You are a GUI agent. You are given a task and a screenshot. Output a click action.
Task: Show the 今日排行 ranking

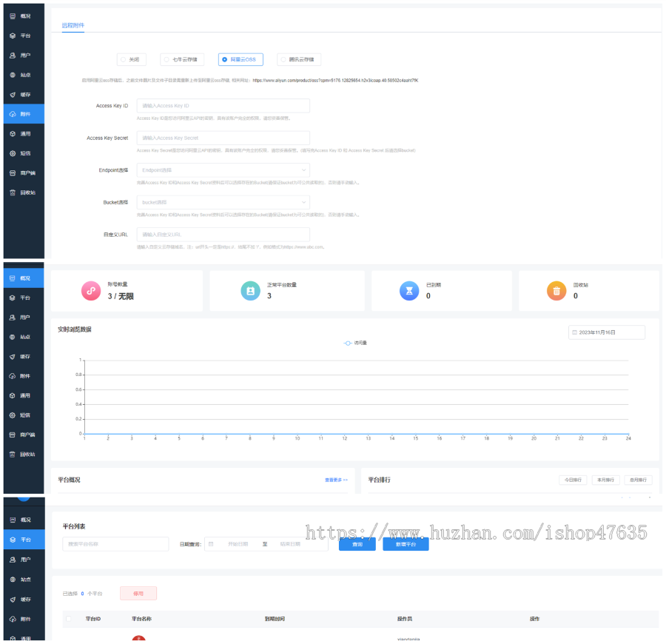[573, 480]
